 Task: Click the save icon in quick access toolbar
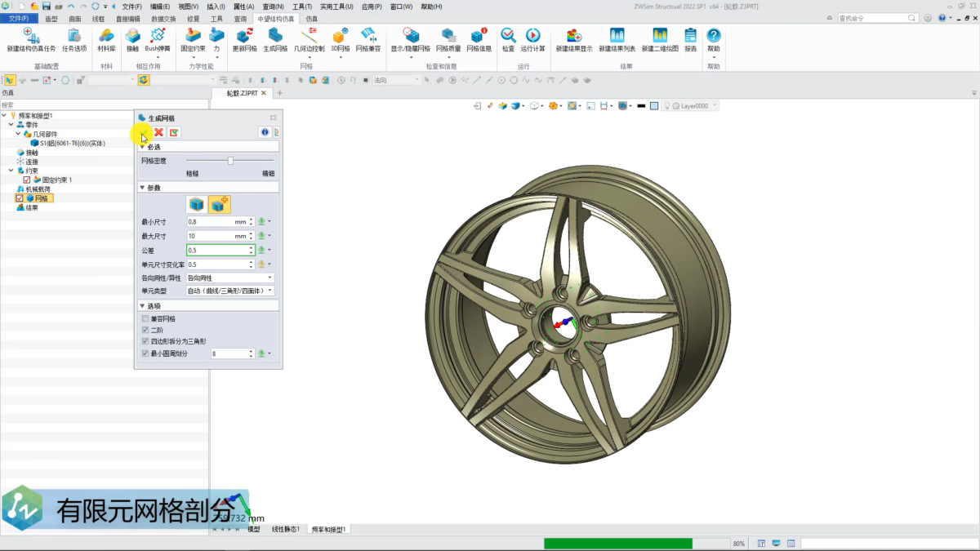(47, 7)
